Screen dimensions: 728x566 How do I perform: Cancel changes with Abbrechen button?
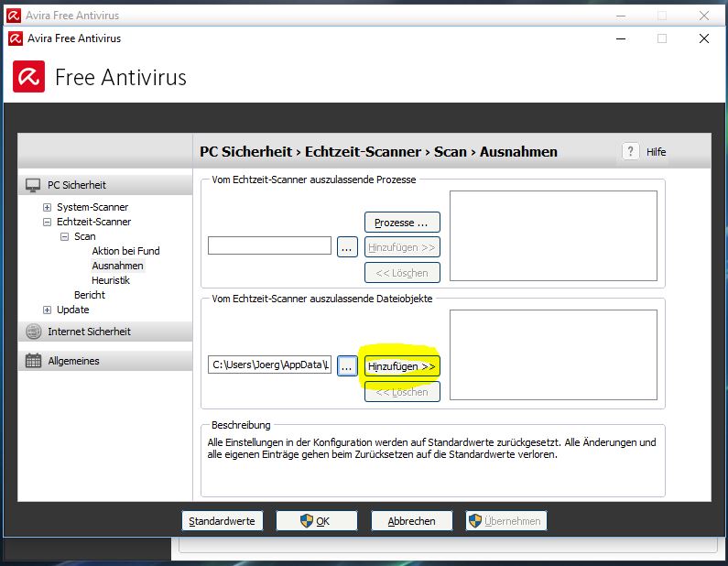(411, 520)
